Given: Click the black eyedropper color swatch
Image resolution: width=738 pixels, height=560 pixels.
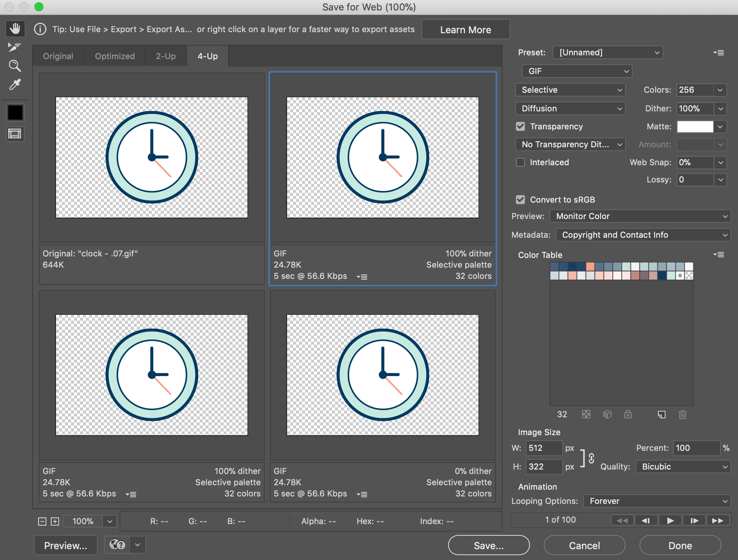Looking at the screenshot, I should pos(15,112).
